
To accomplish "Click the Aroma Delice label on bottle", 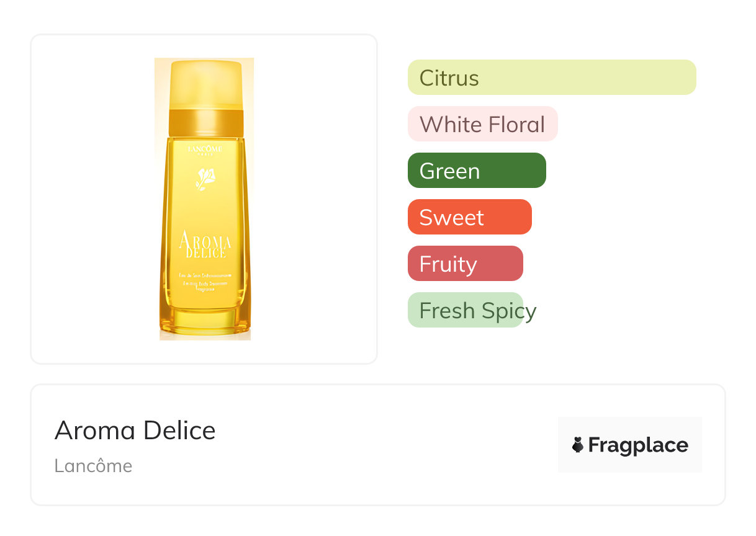I will [205, 246].
